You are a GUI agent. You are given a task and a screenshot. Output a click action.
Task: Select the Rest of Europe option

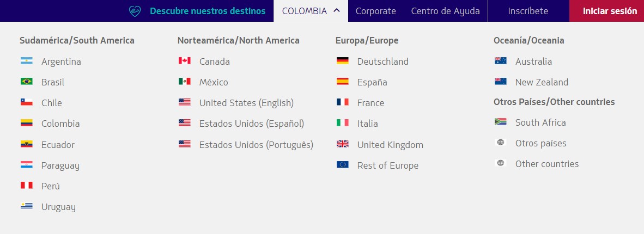coord(387,165)
